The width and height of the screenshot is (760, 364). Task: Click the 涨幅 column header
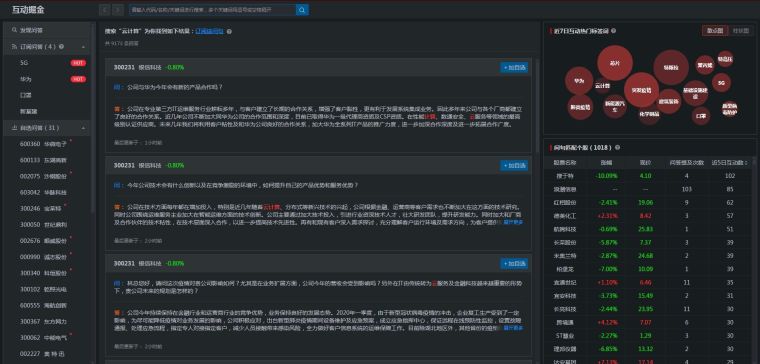tap(606, 162)
